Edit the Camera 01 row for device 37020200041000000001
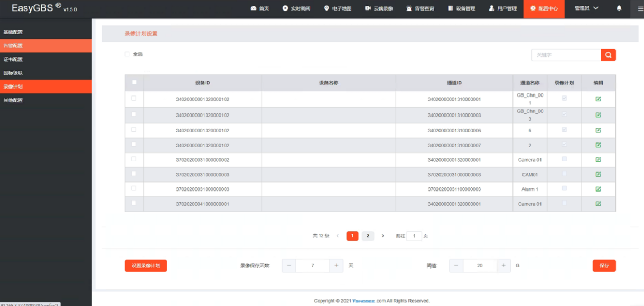 click(x=598, y=204)
